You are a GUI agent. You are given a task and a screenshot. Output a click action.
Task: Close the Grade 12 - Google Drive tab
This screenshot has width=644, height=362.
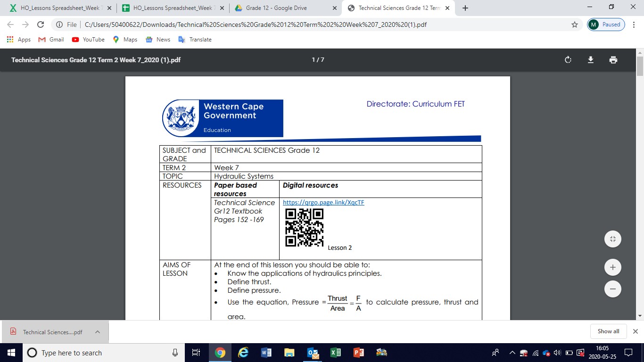click(x=335, y=8)
